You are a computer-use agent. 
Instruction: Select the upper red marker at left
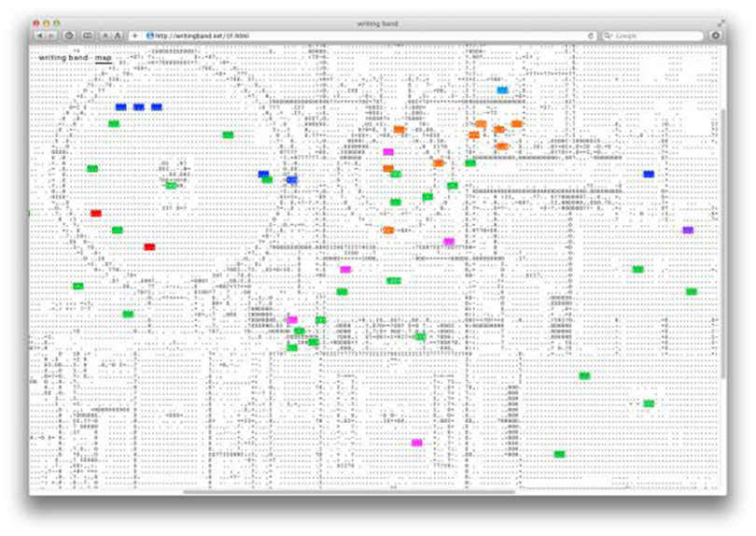click(95, 213)
